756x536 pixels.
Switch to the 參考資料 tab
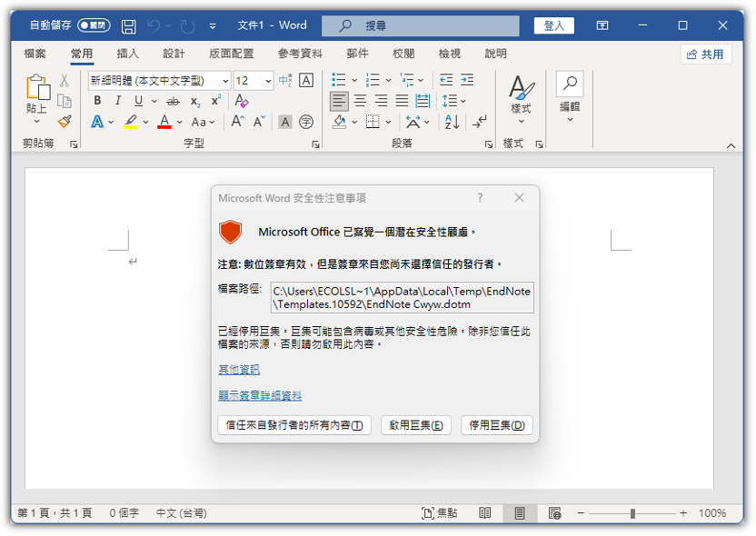[x=300, y=54]
